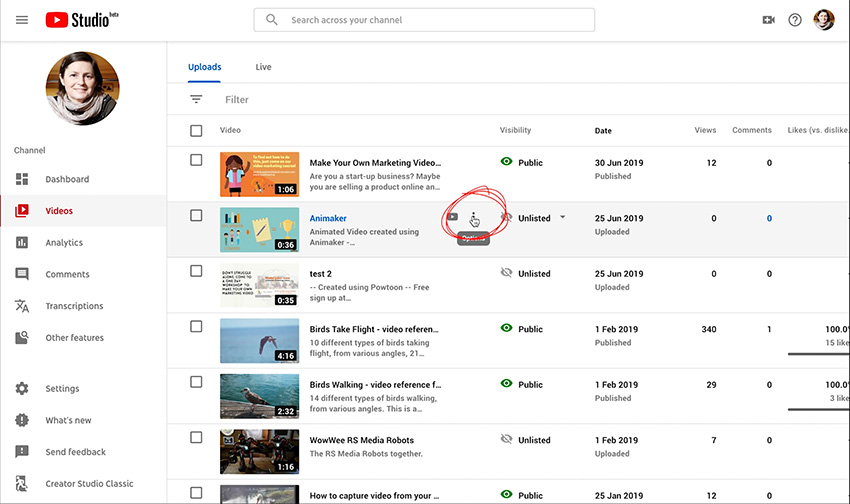Click the Animaker comments count link

[769, 218]
